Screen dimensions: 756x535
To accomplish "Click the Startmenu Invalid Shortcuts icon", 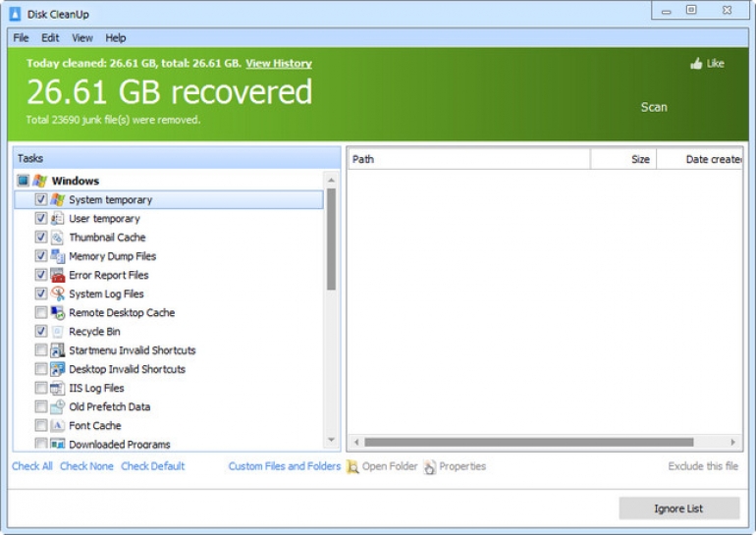I will 57,349.
